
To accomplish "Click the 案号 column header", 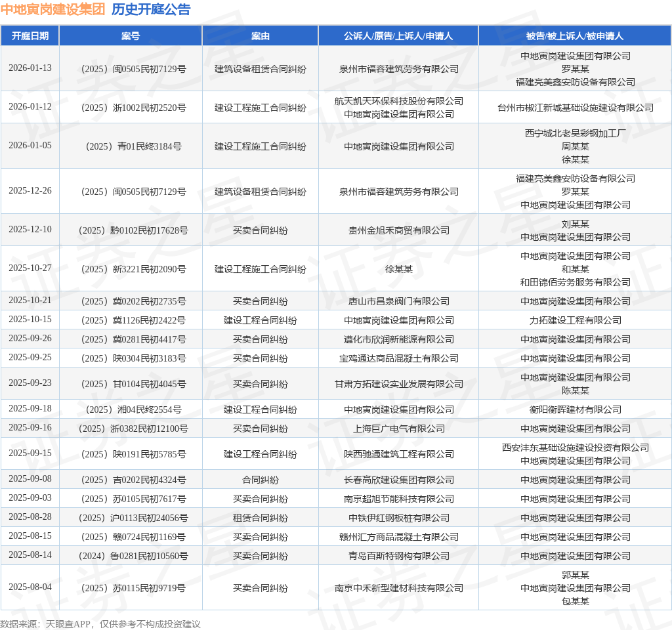I will [x=131, y=36].
